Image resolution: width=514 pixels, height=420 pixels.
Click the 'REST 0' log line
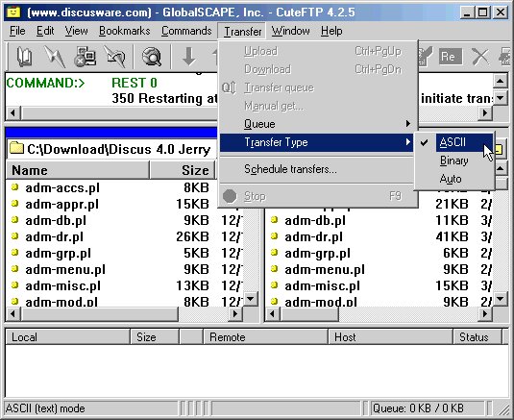tap(135, 83)
